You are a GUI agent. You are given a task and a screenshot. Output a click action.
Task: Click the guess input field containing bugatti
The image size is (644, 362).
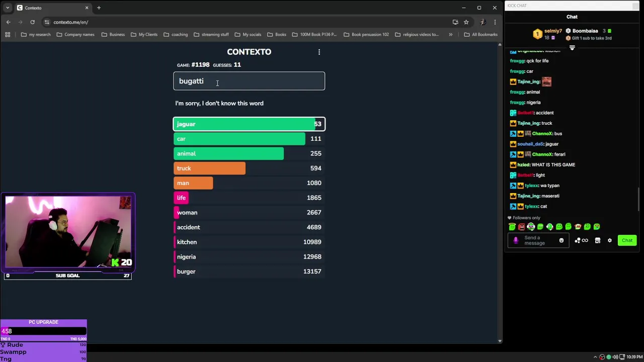(x=249, y=81)
